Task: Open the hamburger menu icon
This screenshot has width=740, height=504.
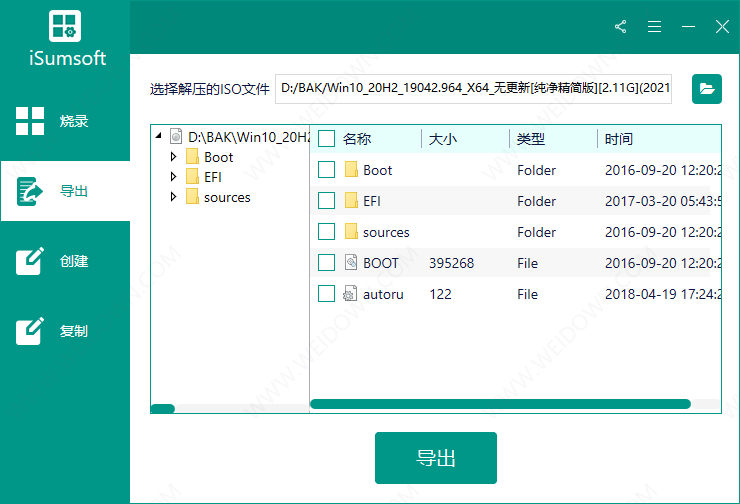Action: coord(655,27)
